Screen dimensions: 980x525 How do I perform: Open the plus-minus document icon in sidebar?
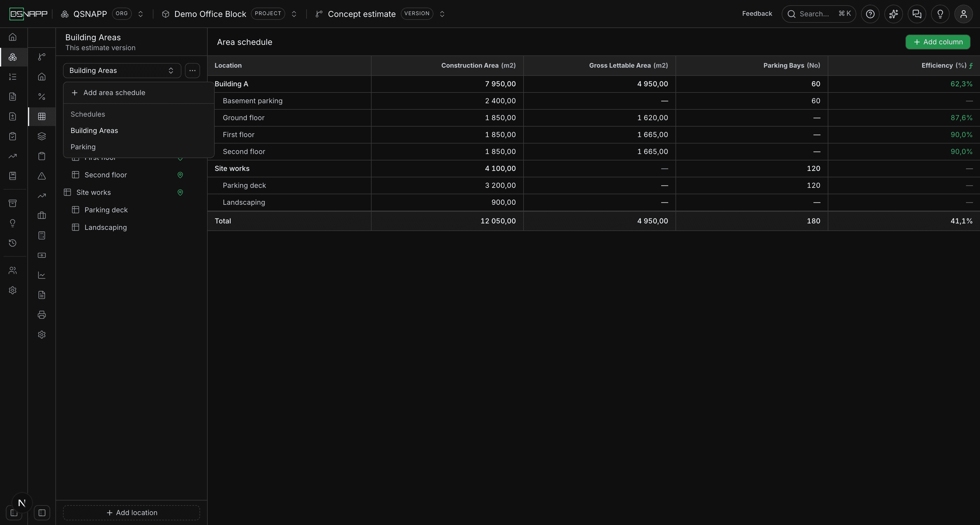(13, 116)
